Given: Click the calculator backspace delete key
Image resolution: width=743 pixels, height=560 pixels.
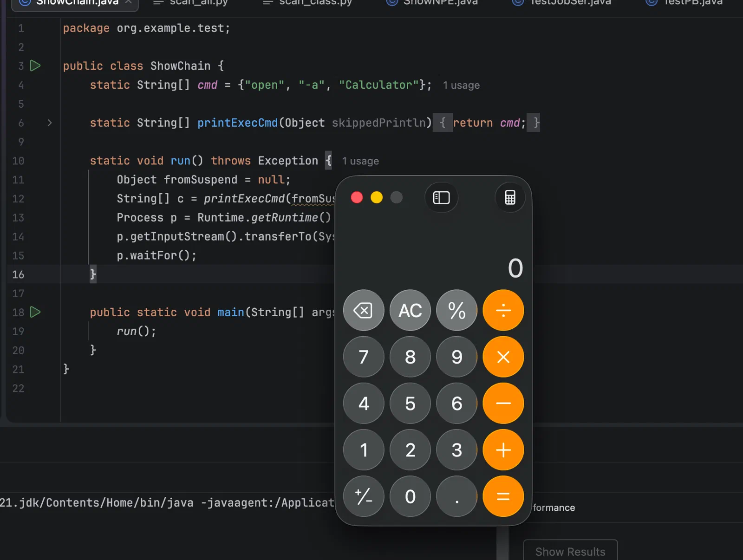Looking at the screenshot, I should click(x=363, y=310).
